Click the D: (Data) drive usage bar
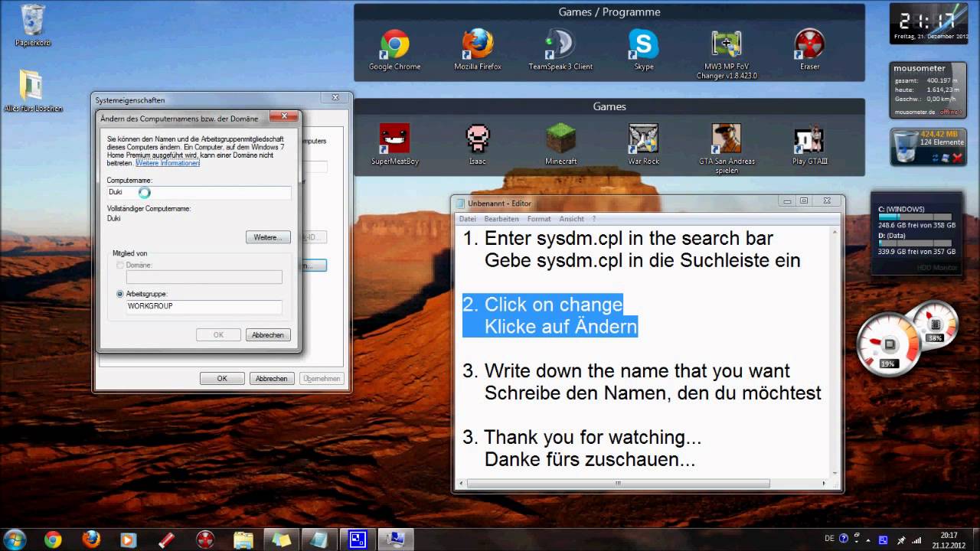 click(x=915, y=243)
